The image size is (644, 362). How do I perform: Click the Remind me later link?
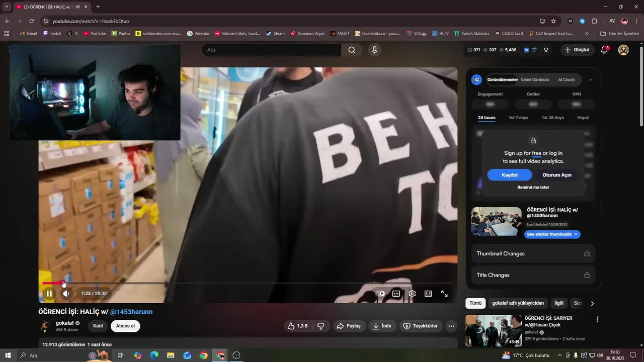pos(533,187)
